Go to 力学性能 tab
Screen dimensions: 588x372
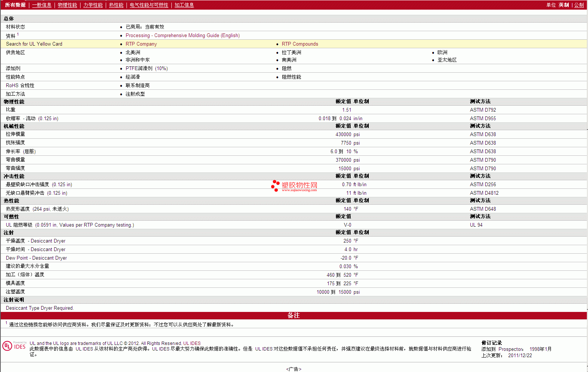click(x=93, y=5)
